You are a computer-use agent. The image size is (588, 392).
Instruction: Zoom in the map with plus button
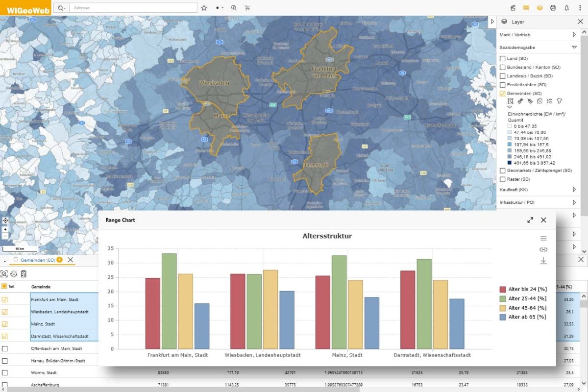[x=5, y=229]
